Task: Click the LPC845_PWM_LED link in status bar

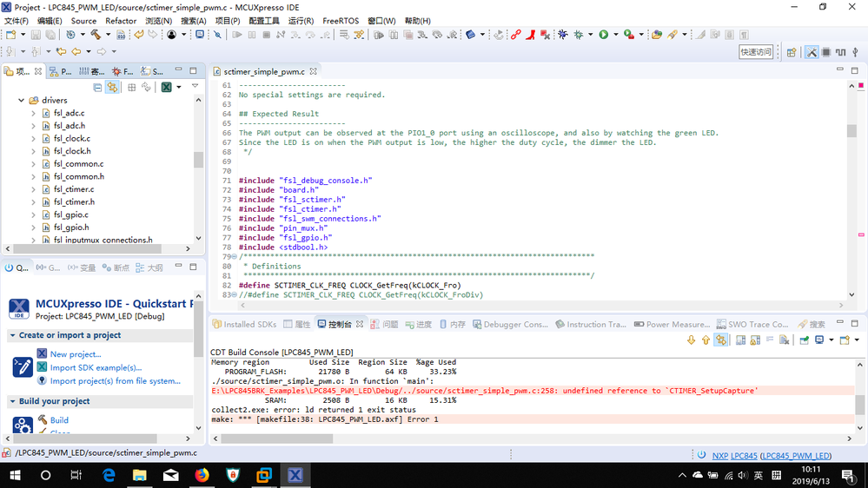Action: [x=796, y=456]
